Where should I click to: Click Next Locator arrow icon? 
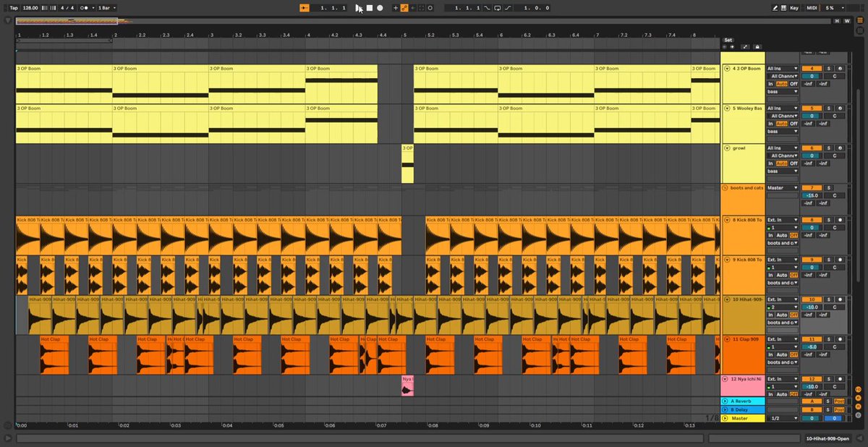click(x=732, y=47)
